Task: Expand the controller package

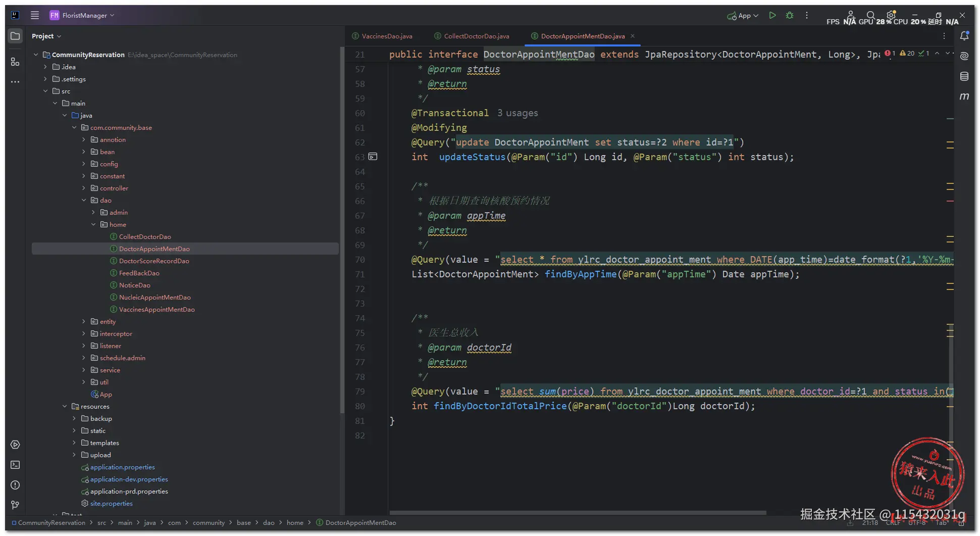Action: 84,188
